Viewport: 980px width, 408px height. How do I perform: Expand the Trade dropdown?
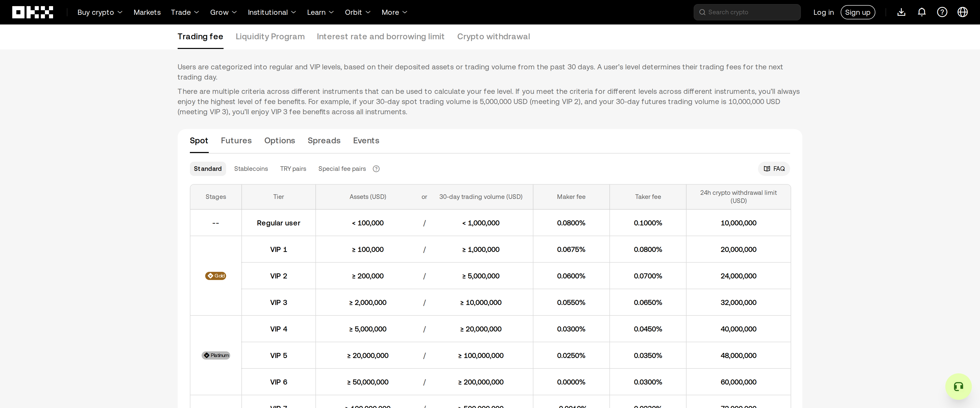point(185,12)
